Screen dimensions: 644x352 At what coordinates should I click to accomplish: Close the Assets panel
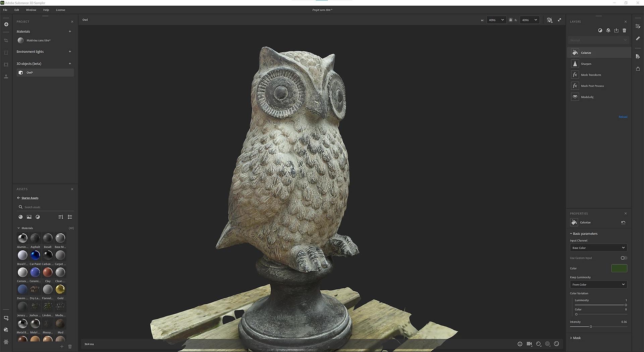pos(72,189)
